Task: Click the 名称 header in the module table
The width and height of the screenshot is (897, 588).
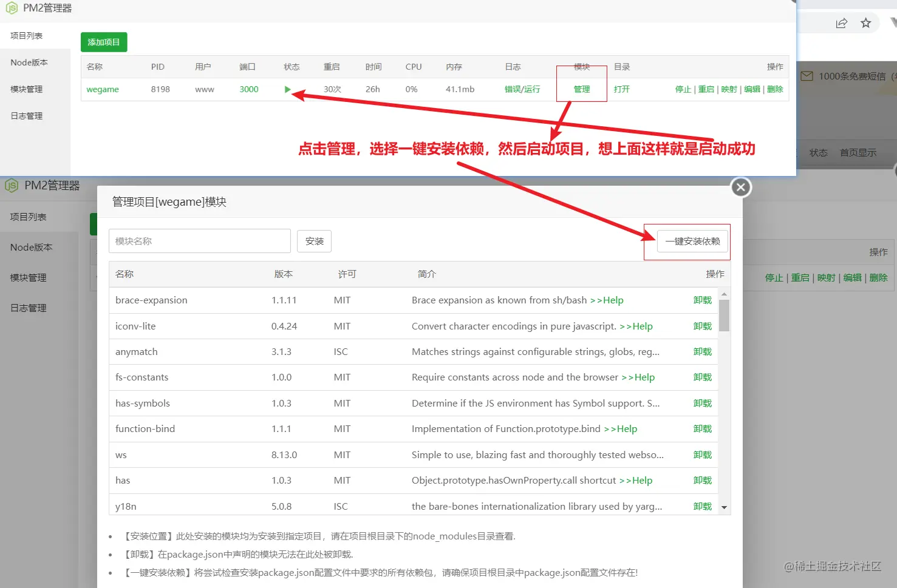Action: point(124,274)
